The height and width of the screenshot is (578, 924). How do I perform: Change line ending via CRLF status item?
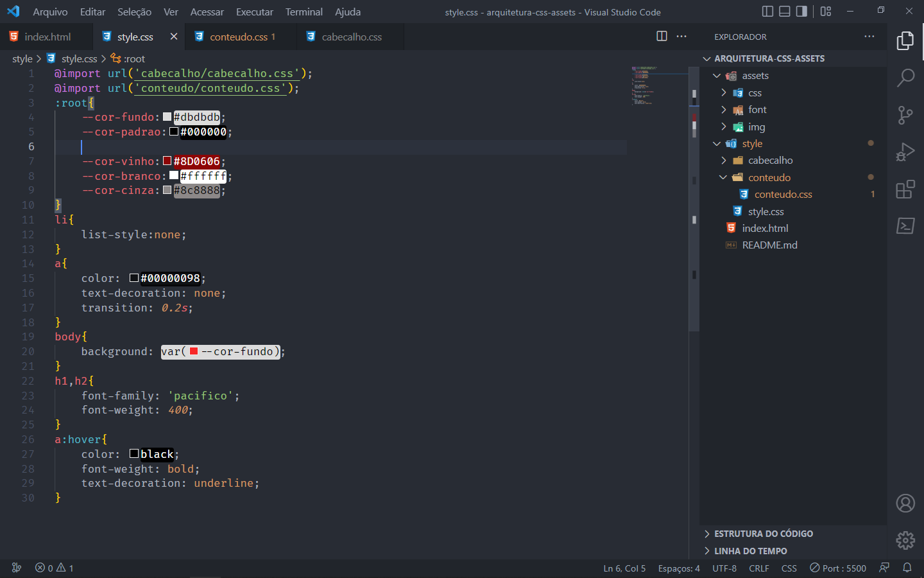(759, 568)
